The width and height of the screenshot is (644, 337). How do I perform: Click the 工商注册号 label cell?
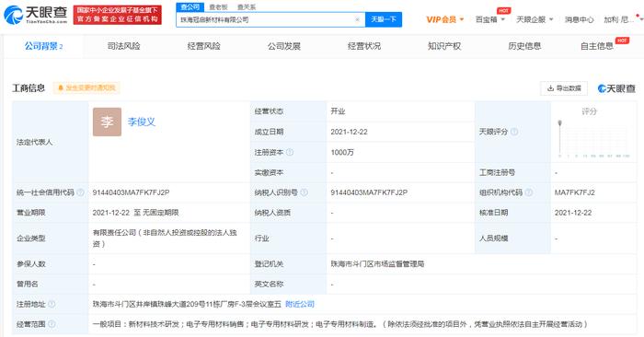512,172
